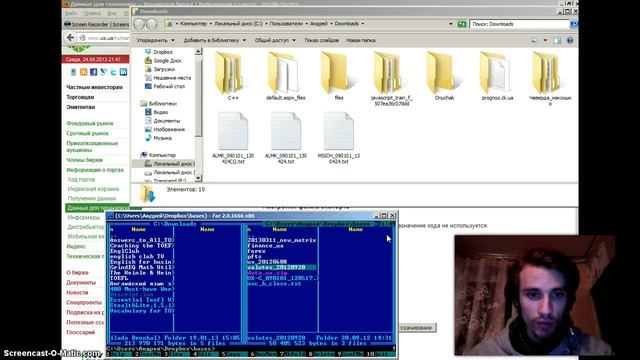This screenshot has height=360, width=640.
Task: Open Срочный рынок website link
Action: point(87,133)
